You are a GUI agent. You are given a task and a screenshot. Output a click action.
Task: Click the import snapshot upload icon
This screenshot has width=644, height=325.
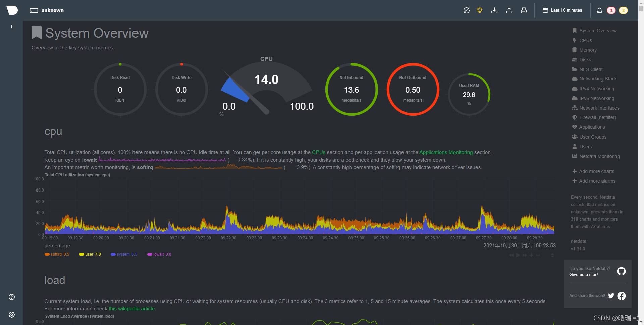point(509,10)
